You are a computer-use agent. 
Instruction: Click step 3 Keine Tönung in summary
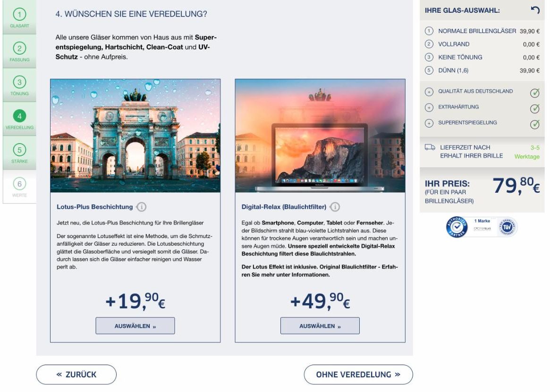(482, 57)
